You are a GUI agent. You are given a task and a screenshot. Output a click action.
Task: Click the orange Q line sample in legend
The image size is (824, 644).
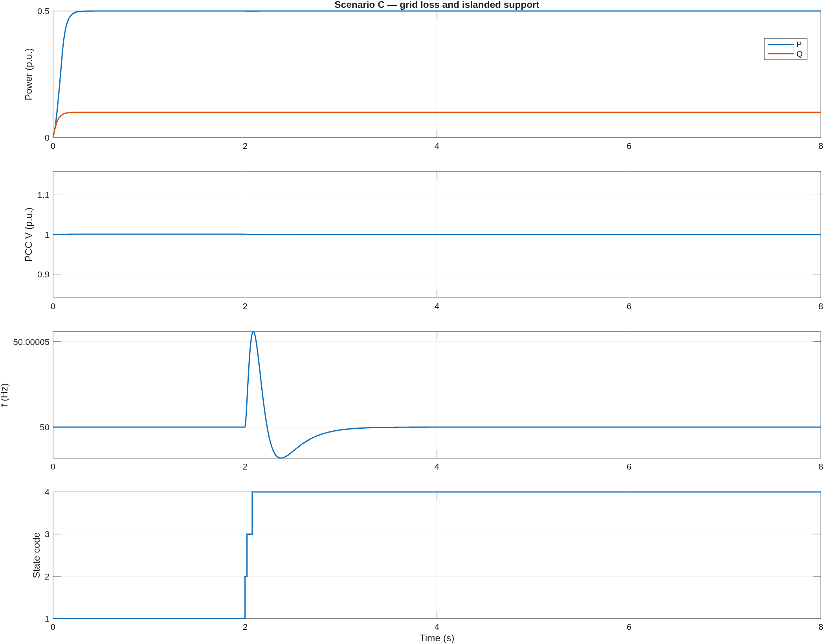(x=780, y=54)
